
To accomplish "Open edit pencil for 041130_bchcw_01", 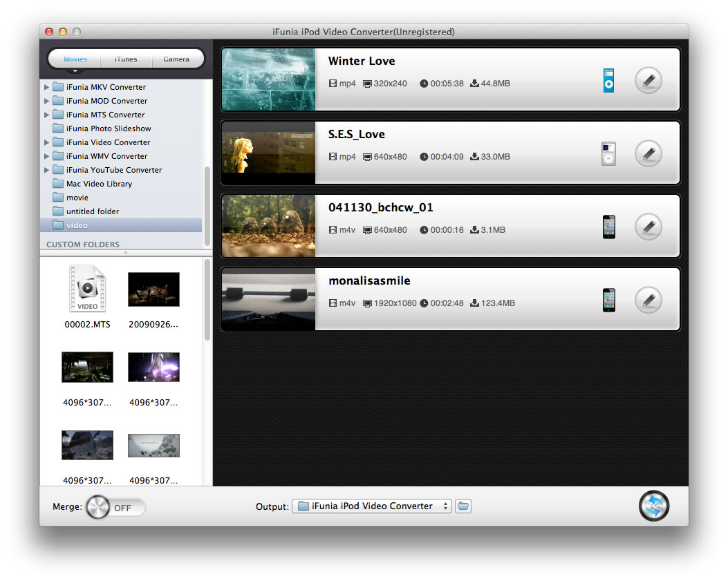I will click(648, 227).
